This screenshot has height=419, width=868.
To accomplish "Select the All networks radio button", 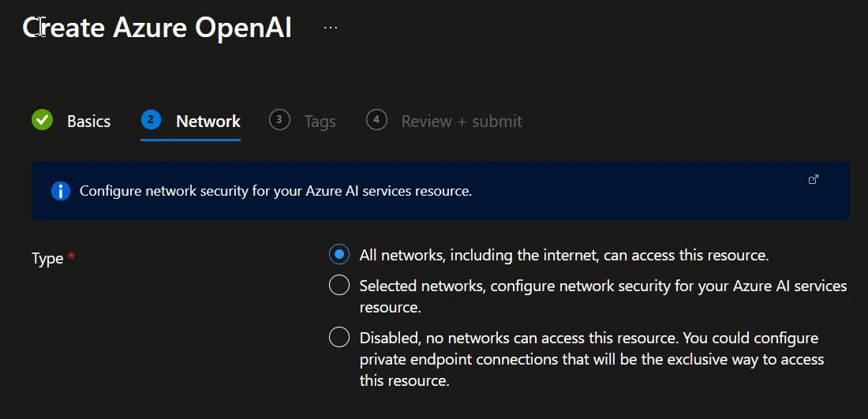I will 339,255.
